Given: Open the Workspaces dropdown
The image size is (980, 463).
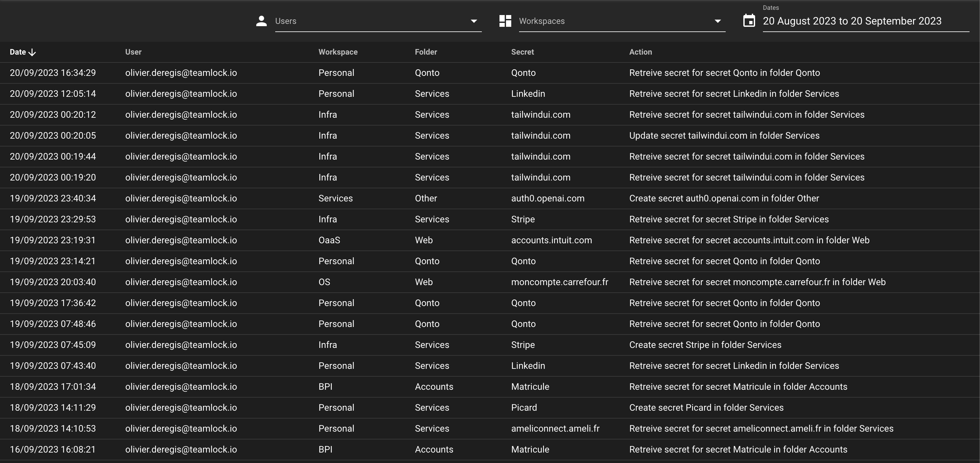Looking at the screenshot, I should click(x=622, y=21).
